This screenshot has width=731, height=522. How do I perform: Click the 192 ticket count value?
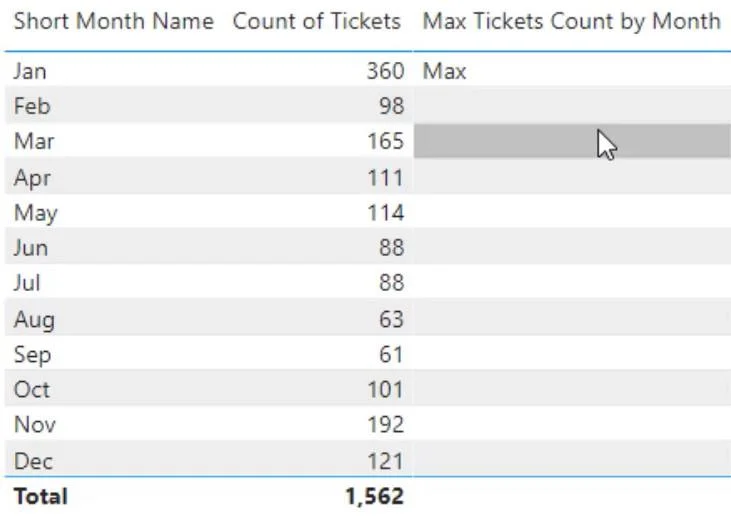pyautogui.click(x=385, y=425)
